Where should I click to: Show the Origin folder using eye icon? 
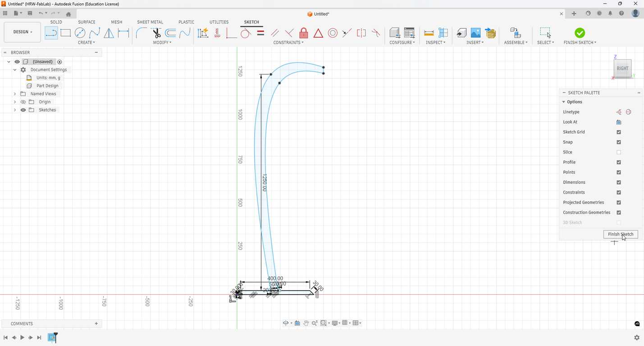(x=23, y=102)
